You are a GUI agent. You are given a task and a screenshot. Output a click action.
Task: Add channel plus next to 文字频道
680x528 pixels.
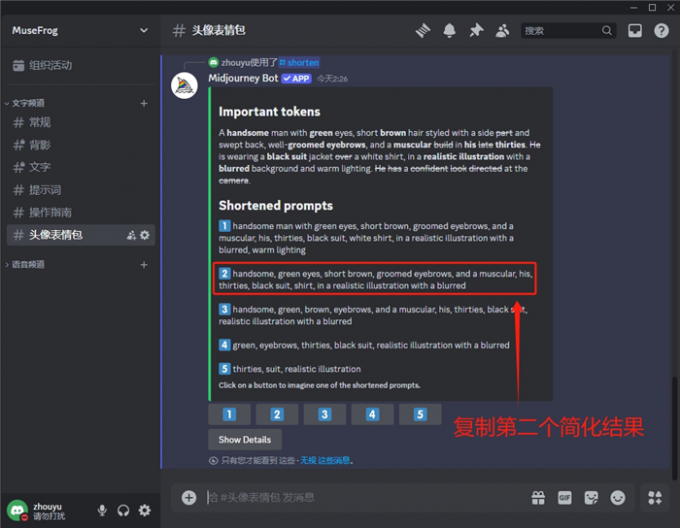point(144,103)
